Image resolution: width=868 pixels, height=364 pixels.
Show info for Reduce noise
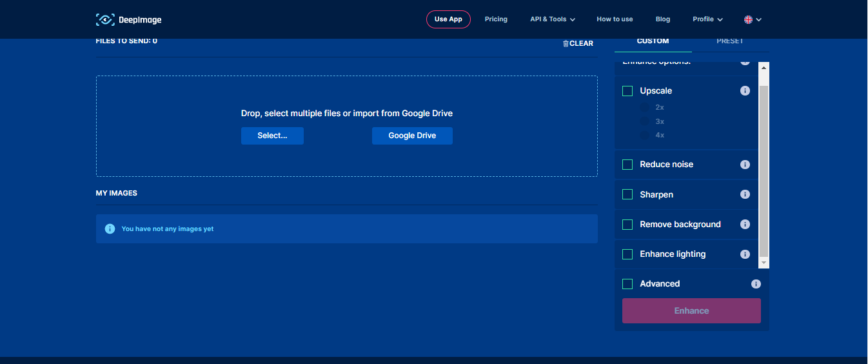(745, 165)
